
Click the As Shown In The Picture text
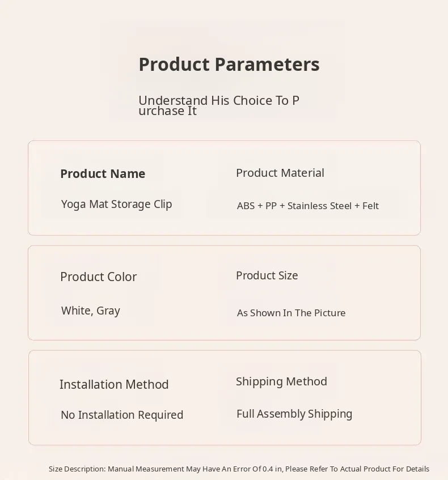pyautogui.click(x=291, y=313)
